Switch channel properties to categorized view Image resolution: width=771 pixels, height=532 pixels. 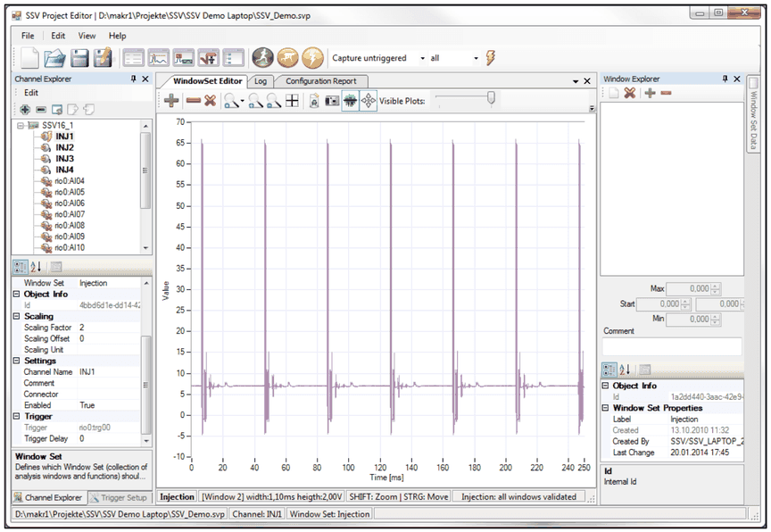[x=21, y=267]
